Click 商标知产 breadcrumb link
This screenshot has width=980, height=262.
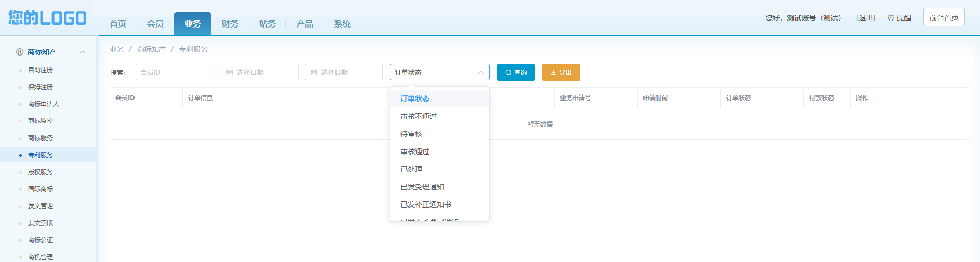point(152,49)
